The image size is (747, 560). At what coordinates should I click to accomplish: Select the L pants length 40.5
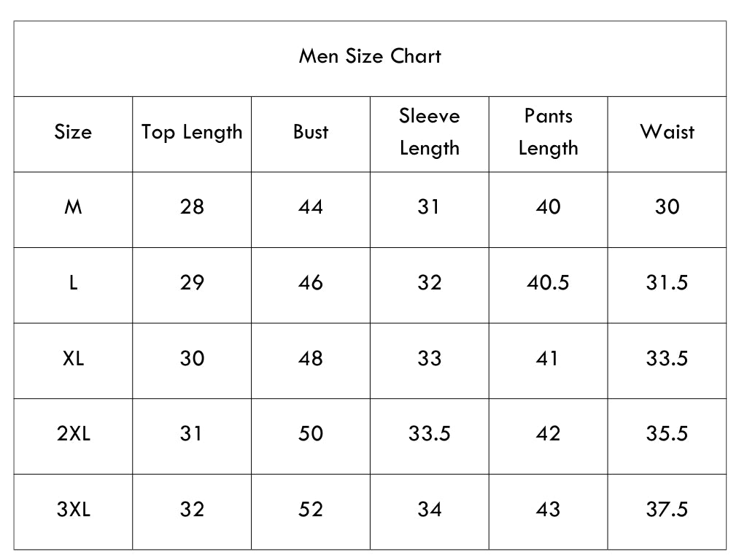[x=548, y=283]
